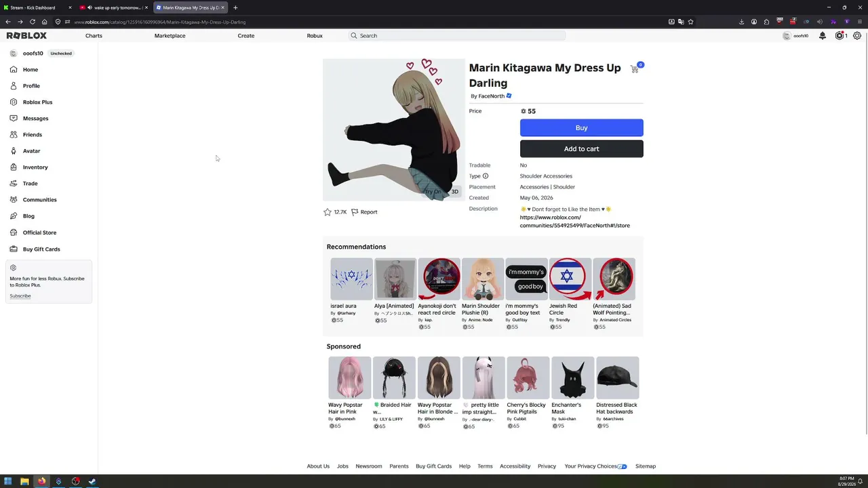Viewport: 868px width, 488px height.
Task: Go forward with the browser forward arrow
Action: click(x=20, y=22)
